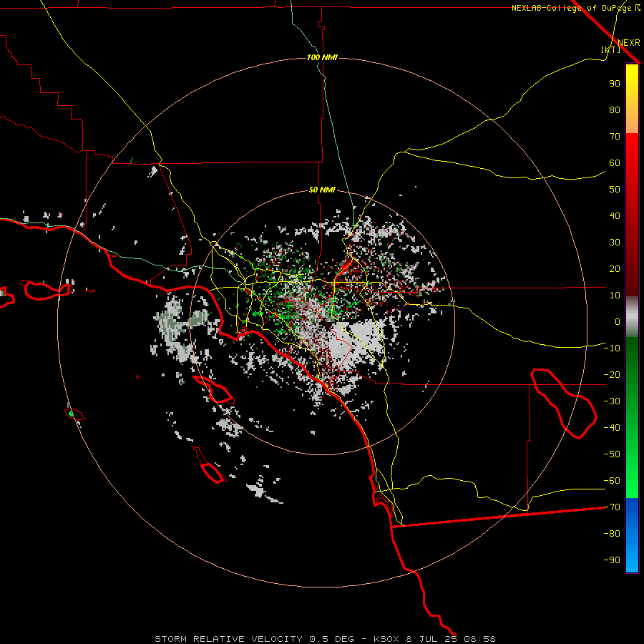The height and width of the screenshot is (644, 644).
Task: Click the positive 20 scale value
Action: pyautogui.click(x=615, y=268)
